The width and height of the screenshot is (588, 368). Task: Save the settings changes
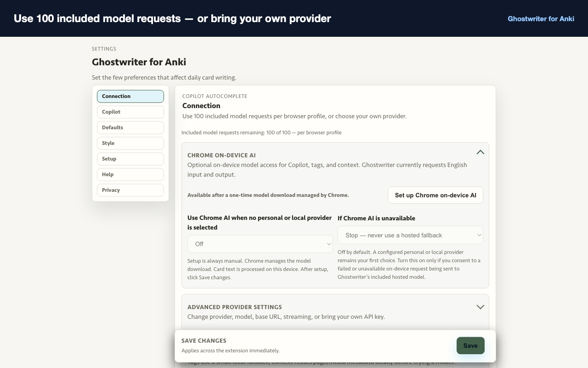pyautogui.click(x=470, y=345)
